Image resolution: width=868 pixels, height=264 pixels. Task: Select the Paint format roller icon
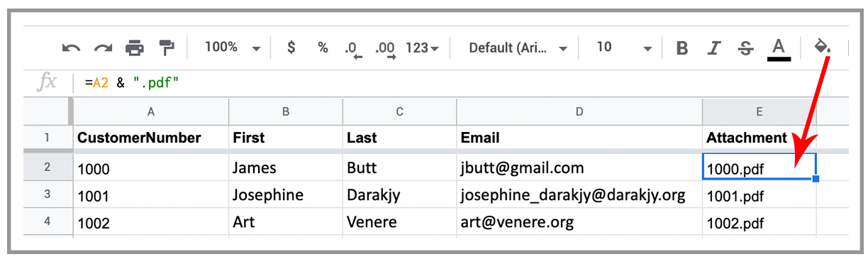click(167, 48)
